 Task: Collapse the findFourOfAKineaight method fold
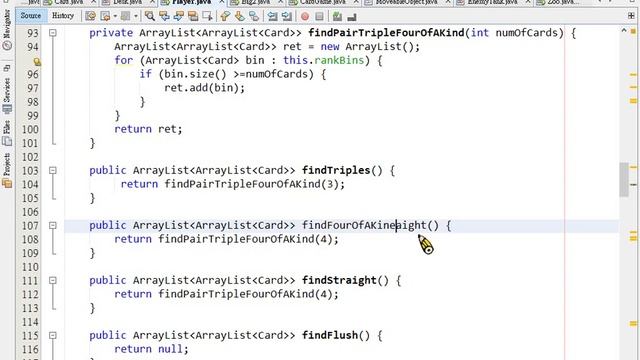53,225
